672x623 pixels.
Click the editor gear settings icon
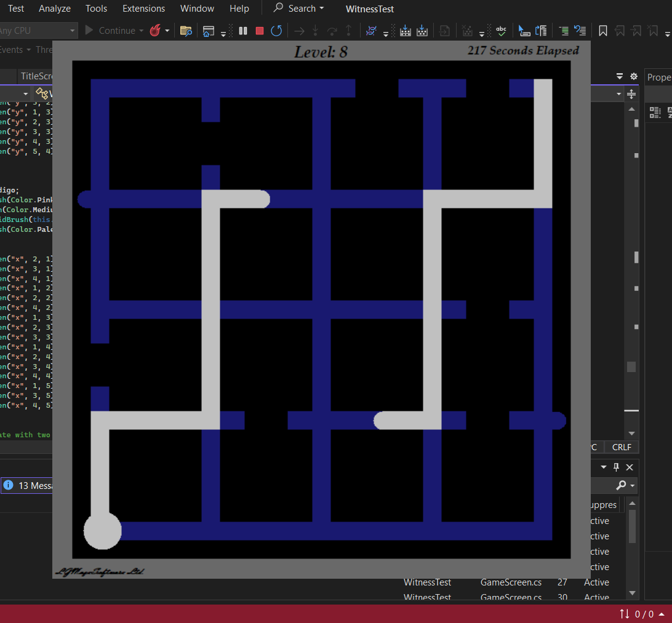click(x=634, y=76)
